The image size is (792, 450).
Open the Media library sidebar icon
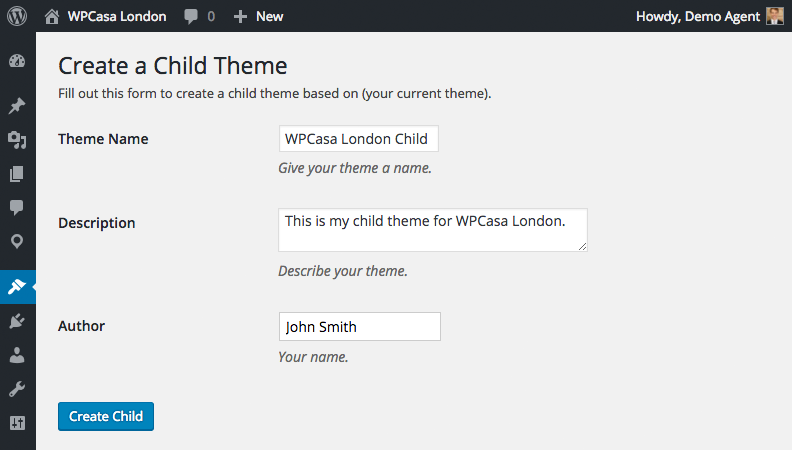[17, 140]
